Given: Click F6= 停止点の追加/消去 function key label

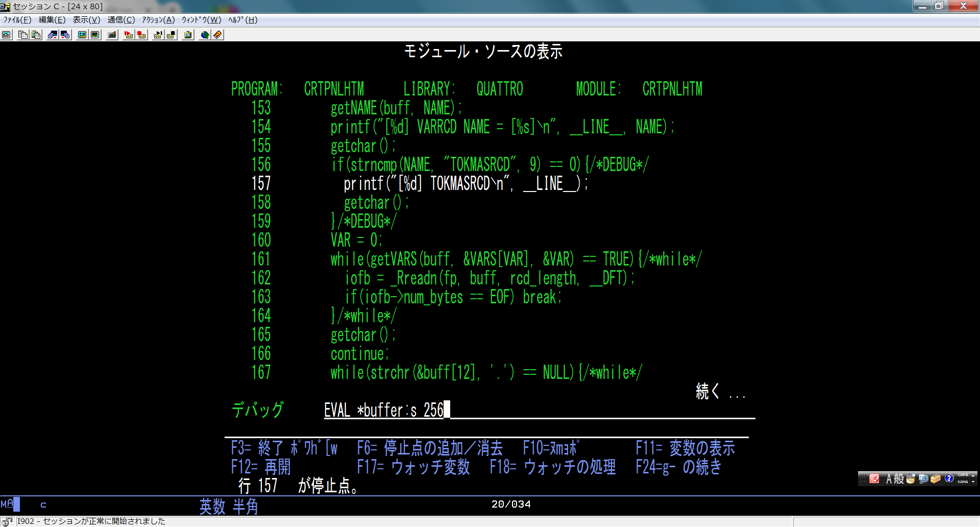Looking at the screenshot, I should tap(430, 448).
